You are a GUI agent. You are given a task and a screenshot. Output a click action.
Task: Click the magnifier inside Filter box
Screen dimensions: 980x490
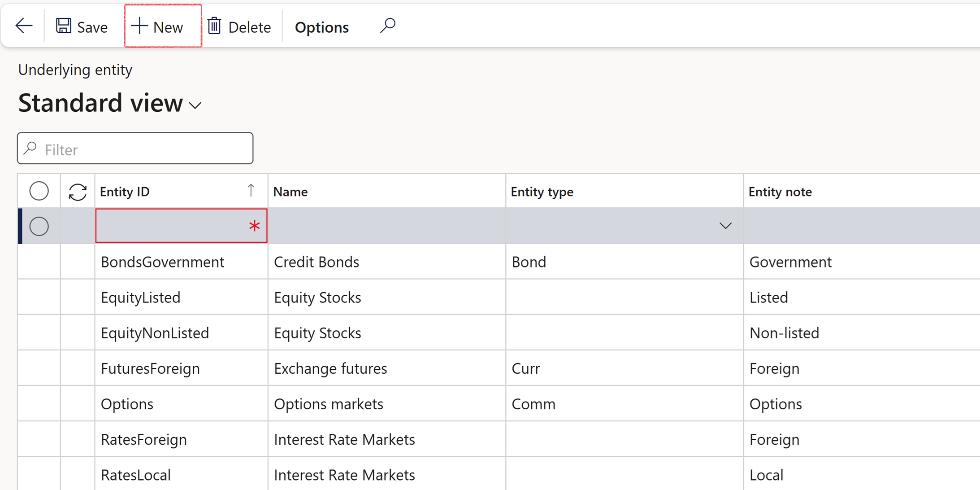tap(30, 149)
